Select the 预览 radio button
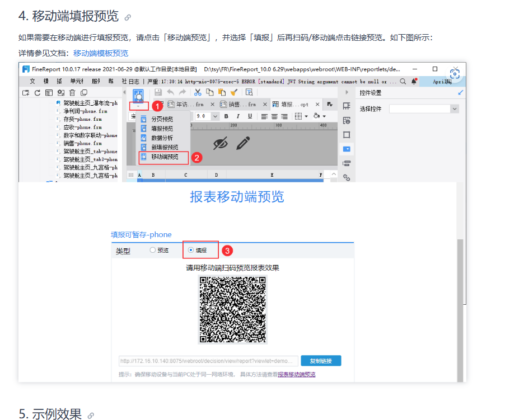The width and height of the screenshot is (524, 420). (153, 250)
